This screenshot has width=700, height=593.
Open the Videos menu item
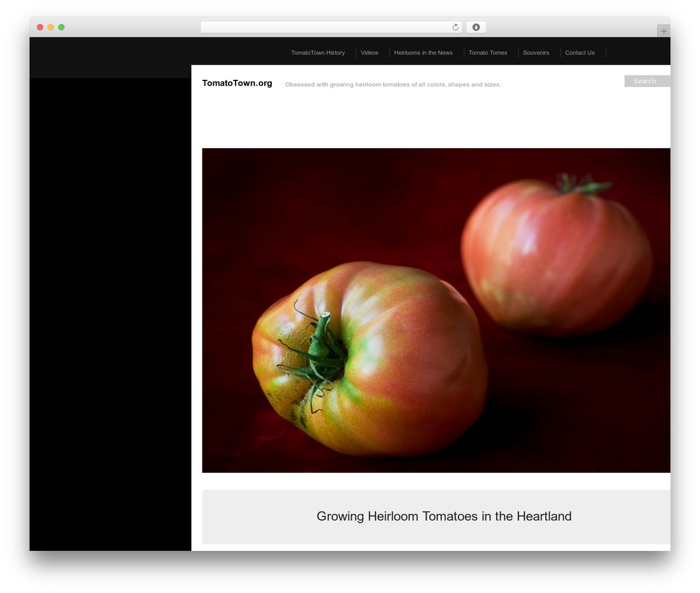(x=369, y=53)
